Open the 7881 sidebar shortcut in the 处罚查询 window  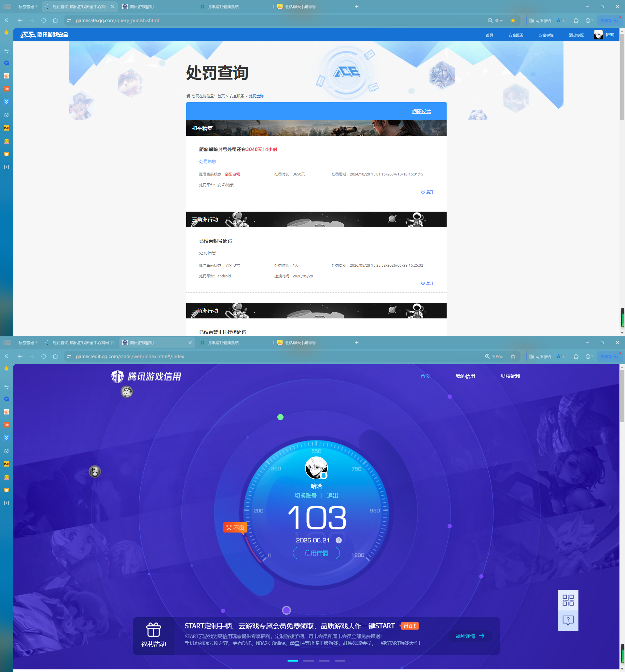(x=7, y=89)
